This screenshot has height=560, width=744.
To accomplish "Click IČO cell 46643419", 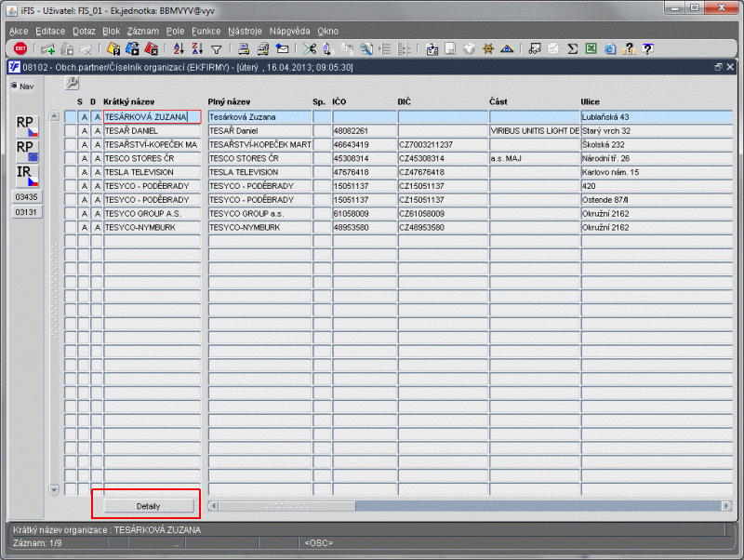I will (365, 144).
